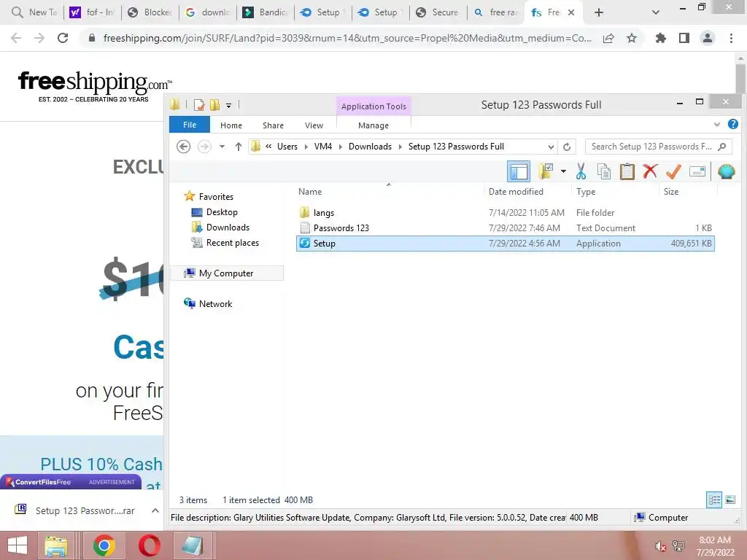Viewport: 747px width, 560px height.
Task: Click the orange checkmark Properties icon
Action: 673,171
